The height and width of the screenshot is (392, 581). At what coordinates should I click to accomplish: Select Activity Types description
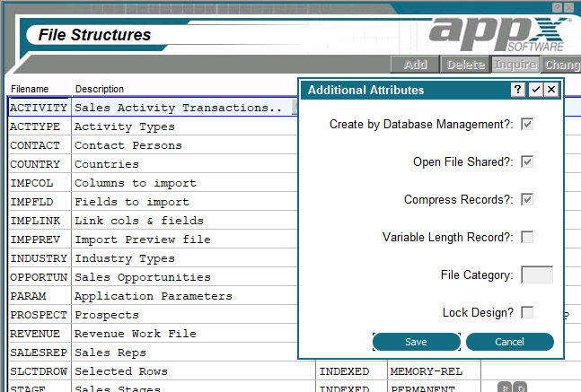click(184, 126)
